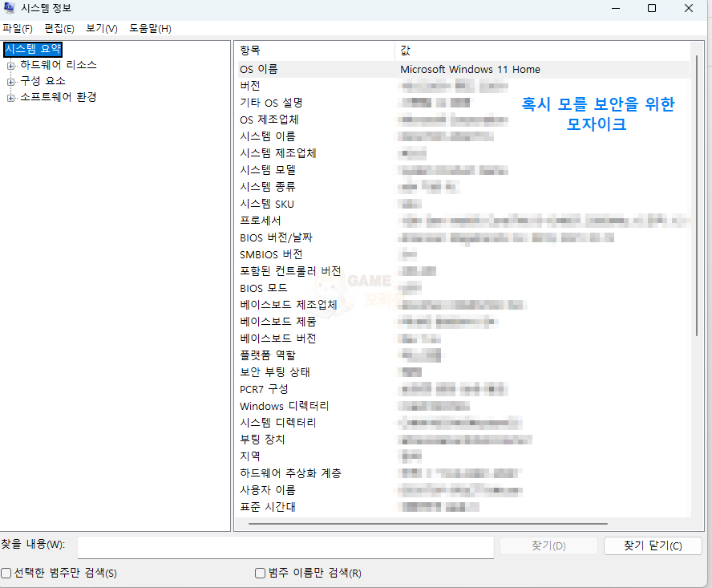Select the 프로세서 row
Image resolution: width=712 pixels, height=588 pixels.
pos(463,221)
